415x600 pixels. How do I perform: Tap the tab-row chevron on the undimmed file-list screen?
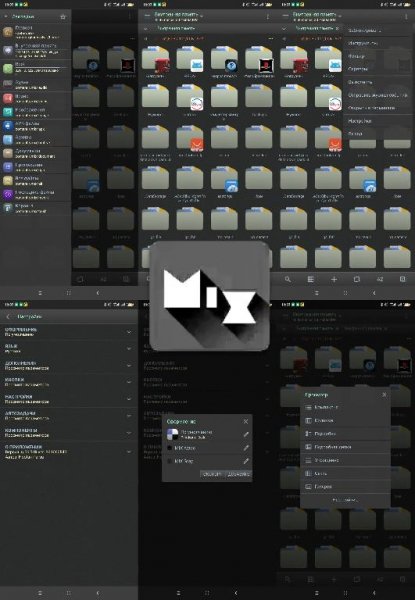coord(145,28)
